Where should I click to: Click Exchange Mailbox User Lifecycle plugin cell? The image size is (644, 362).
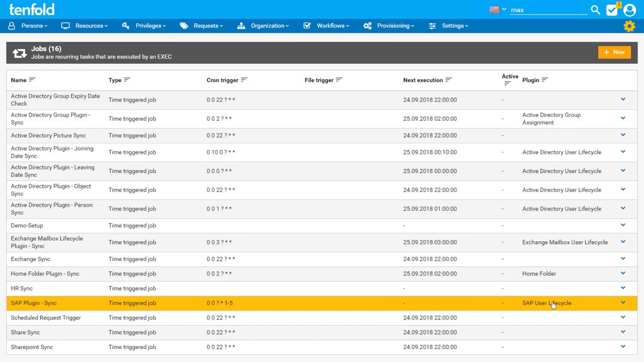[x=565, y=242]
